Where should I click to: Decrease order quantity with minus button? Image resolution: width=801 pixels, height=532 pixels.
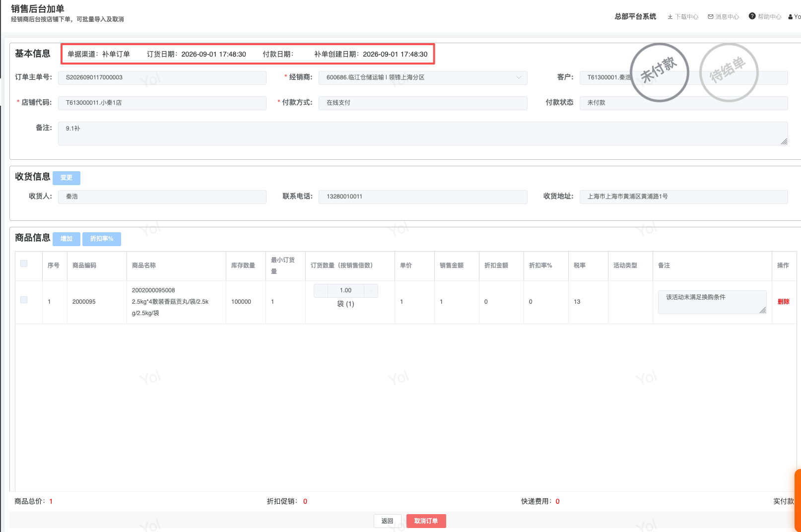[x=321, y=290]
